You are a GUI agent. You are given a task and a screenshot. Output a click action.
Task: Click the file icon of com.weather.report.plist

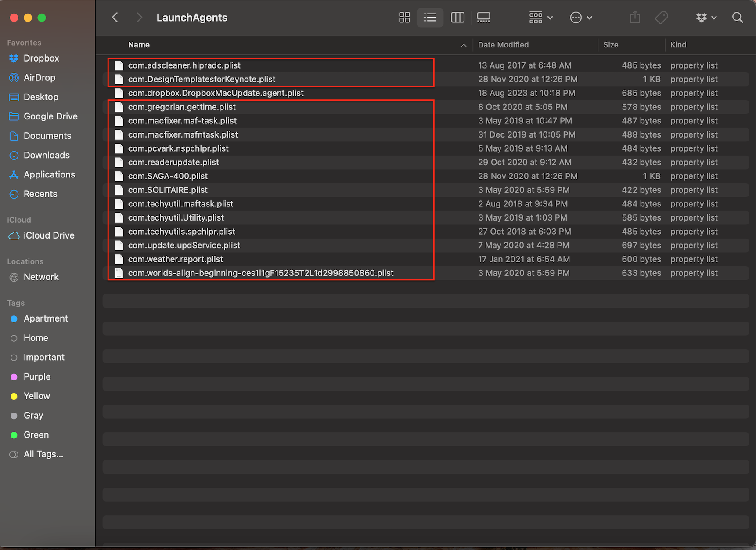tap(119, 259)
